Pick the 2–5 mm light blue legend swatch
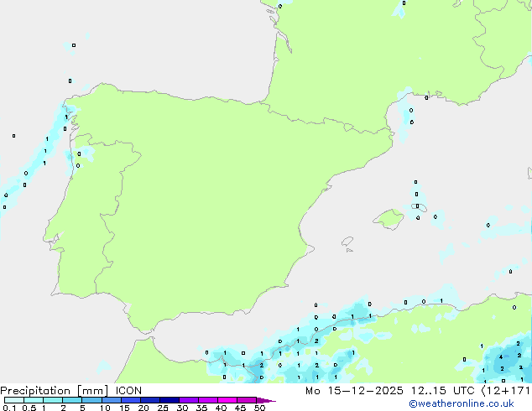The height and width of the screenshot is (411, 532). (72, 401)
